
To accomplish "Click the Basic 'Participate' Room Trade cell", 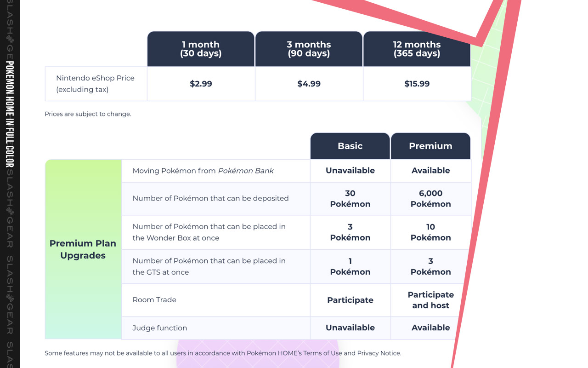I will coord(350,300).
